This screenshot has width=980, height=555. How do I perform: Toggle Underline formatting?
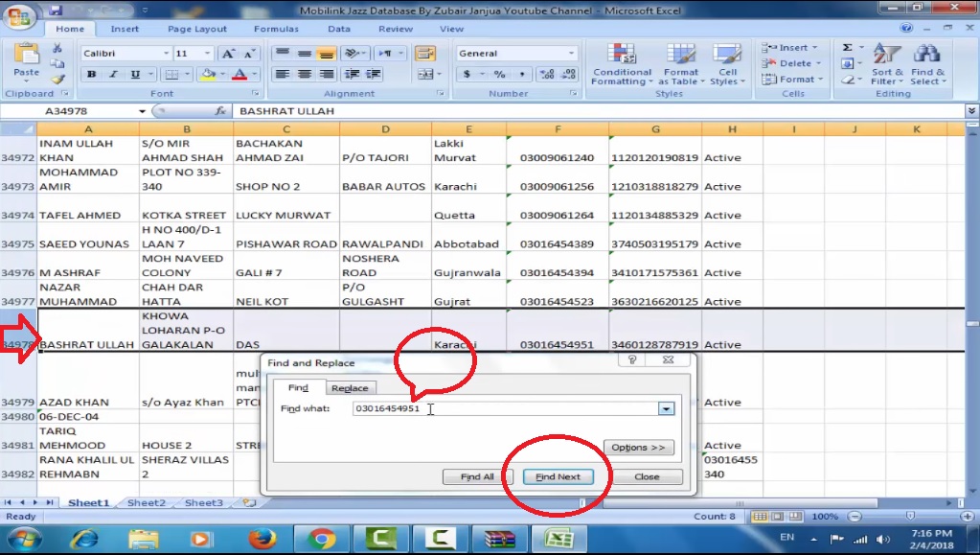[x=135, y=75]
